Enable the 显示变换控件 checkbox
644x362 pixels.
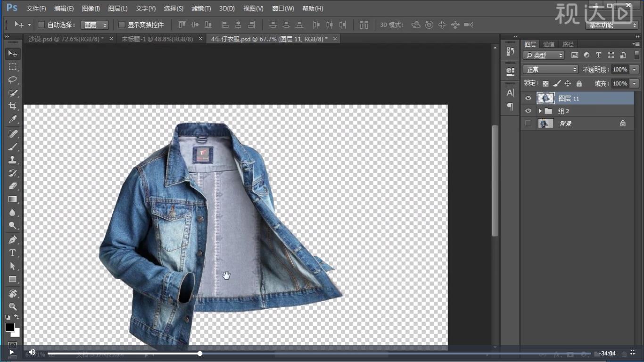click(x=122, y=25)
